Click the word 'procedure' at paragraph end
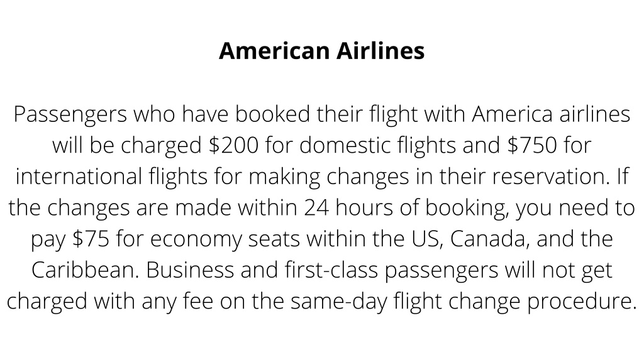Viewport: 644px width, 362px height. pos(581,302)
